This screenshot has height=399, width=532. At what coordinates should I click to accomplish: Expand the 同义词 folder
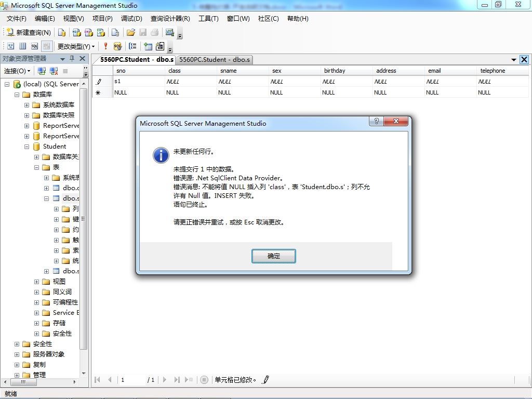37,292
